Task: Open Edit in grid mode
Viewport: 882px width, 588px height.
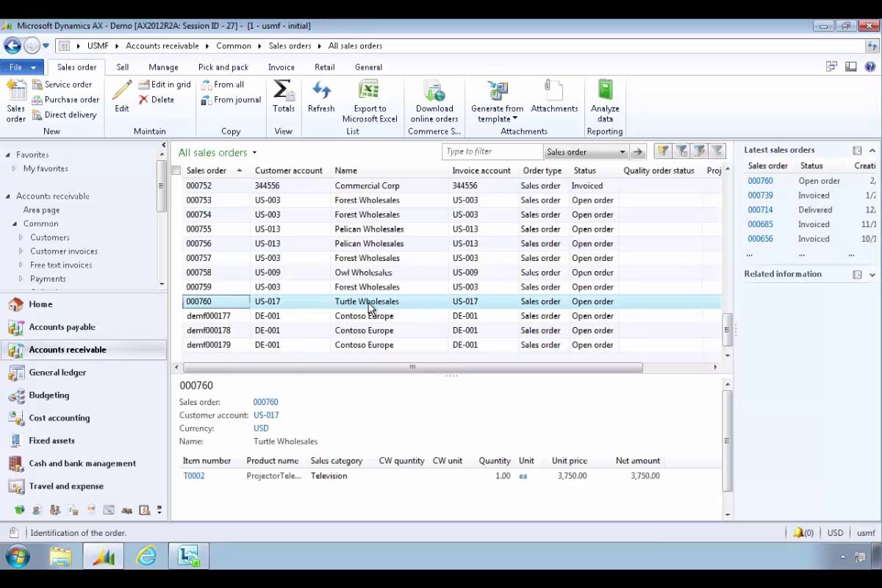Action: coord(165,85)
